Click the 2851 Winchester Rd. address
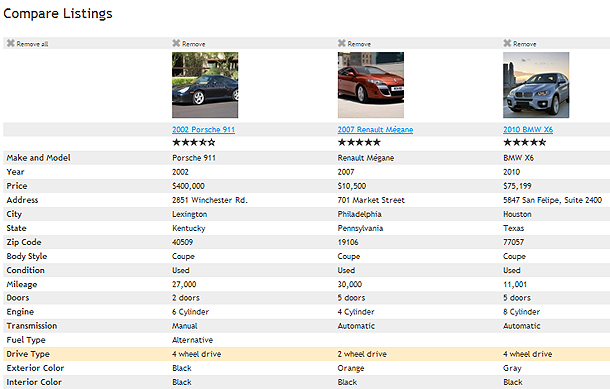 click(210, 200)
